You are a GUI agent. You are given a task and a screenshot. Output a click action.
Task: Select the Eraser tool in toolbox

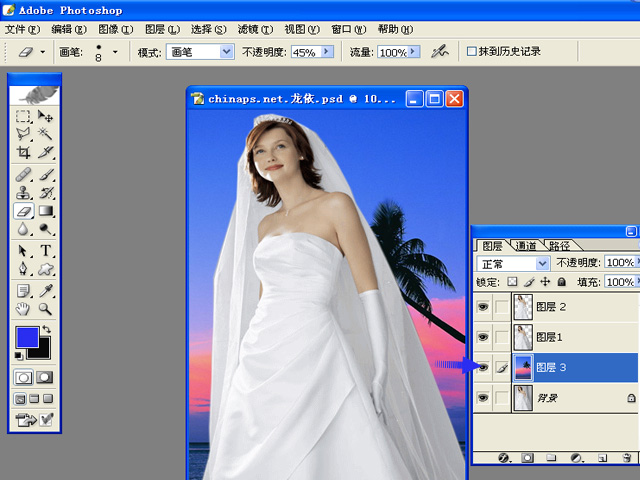[x=23, y=211]
